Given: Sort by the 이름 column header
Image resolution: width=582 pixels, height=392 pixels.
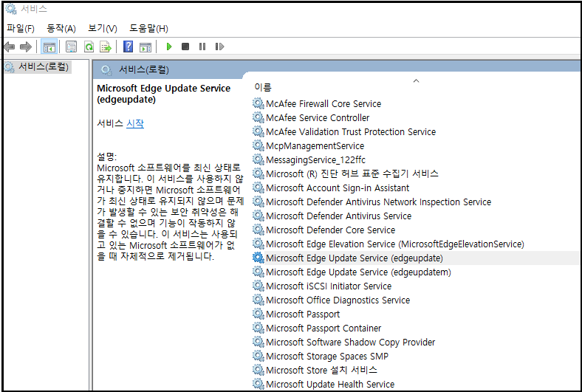Looking at the screenshot, I should [263, 88].
